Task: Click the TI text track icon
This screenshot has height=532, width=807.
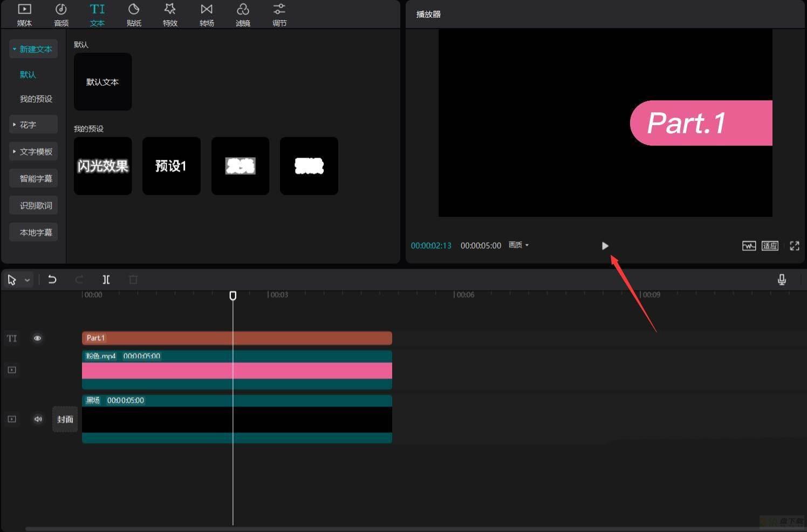Action: tap(12, 338)
